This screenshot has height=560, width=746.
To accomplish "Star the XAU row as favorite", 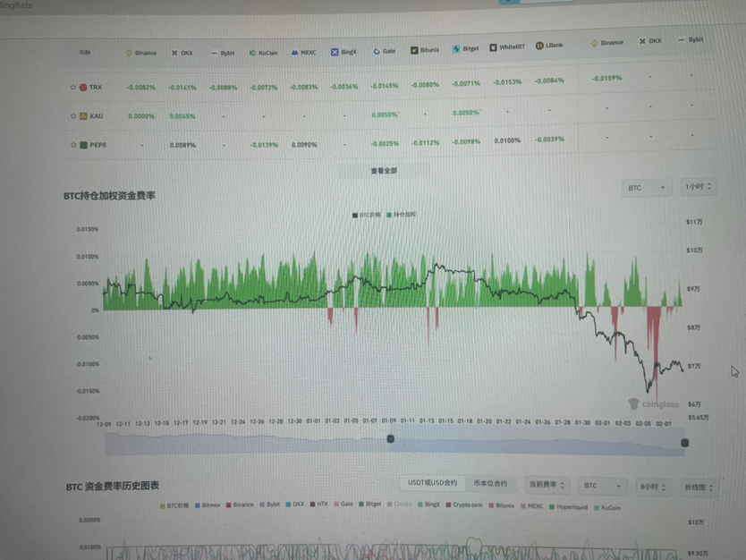I will (73, 115).
